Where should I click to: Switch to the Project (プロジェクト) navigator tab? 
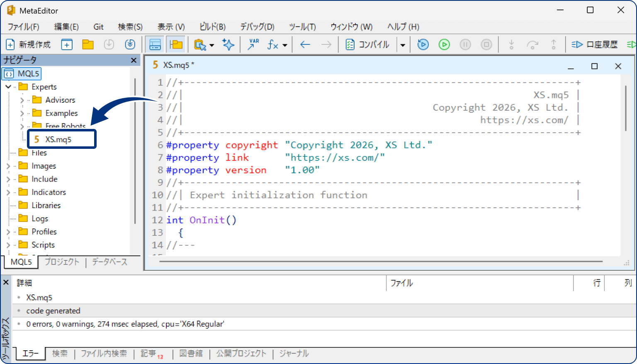(62, 262)
